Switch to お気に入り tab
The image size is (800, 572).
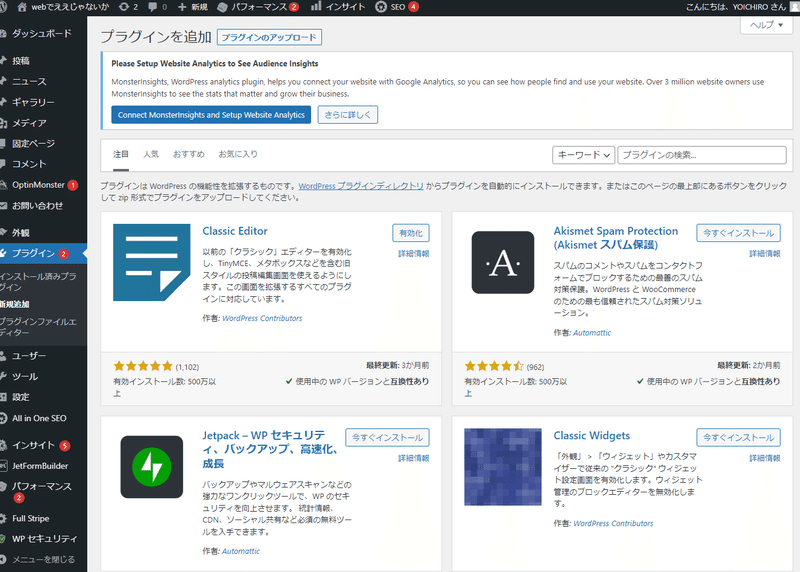click(x=238, y=154)
